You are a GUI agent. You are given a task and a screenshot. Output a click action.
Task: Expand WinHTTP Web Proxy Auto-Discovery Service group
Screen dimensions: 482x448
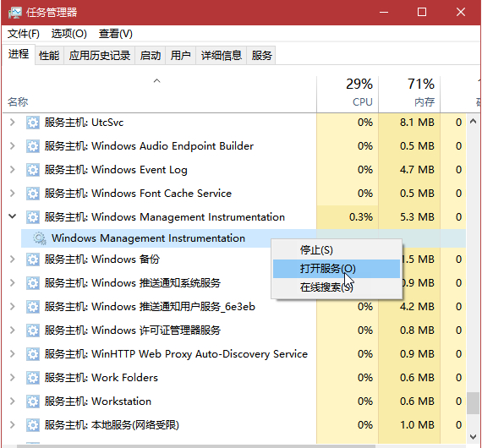coord(13,353)
